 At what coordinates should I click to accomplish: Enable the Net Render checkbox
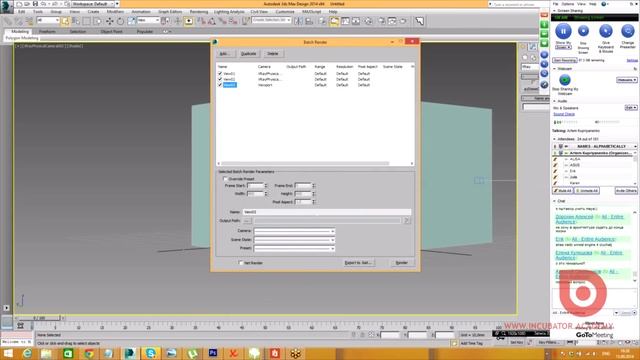[x=241, y=263]
